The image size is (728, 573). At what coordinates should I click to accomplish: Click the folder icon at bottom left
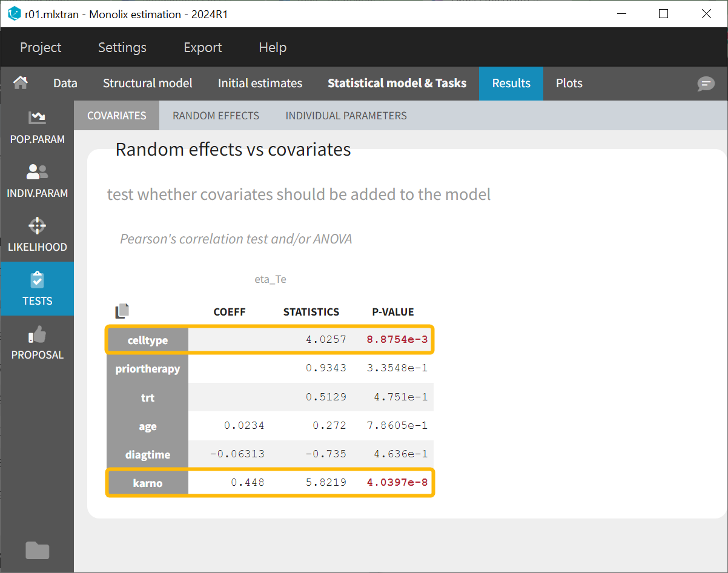point(37,550)
